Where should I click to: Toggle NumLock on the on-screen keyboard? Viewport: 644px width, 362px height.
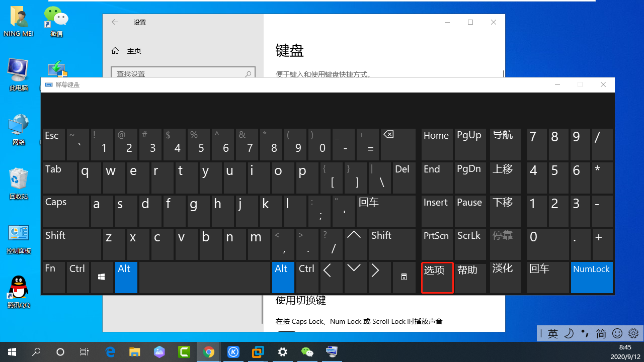point(591,278)
